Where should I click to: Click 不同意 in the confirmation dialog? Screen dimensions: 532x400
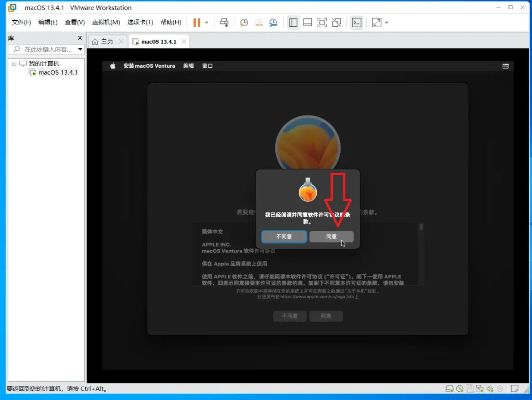click(x=284, y=236)
